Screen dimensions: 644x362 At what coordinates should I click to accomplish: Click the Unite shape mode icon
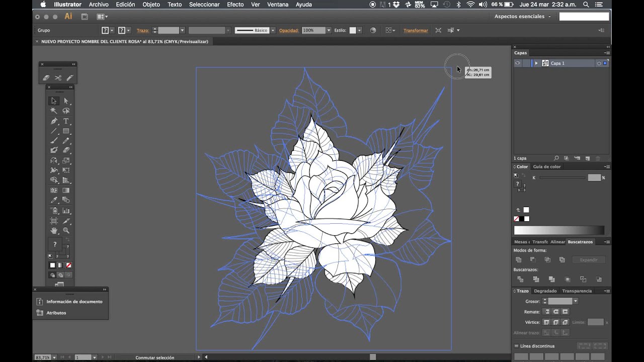pos(519,260)
